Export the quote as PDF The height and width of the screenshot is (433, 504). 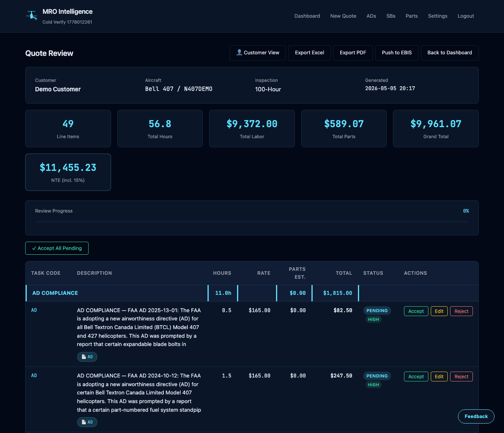click(x=353, y=53)
